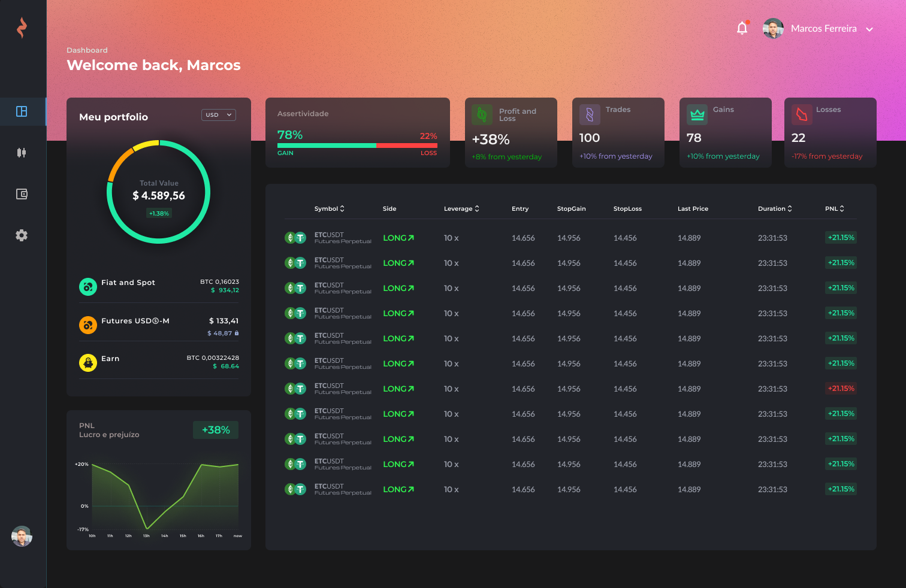Screen dimensions: 906x588
Task: Click the +38% PNL badge in chart panel
Action: 216,430
